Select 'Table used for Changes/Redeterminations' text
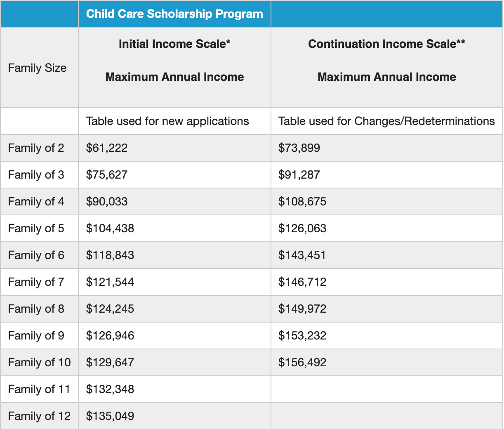504x429 pixels. click(386, 121)
